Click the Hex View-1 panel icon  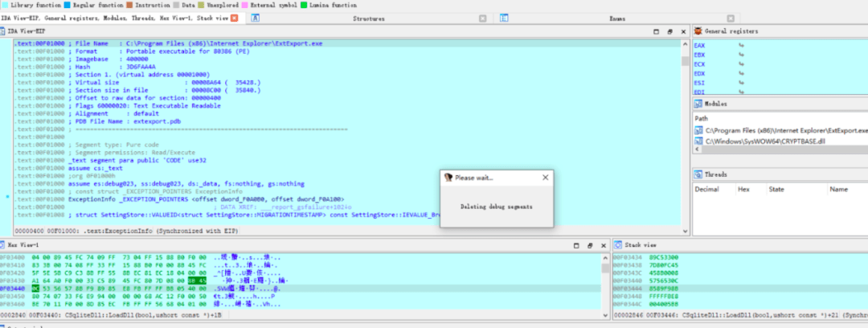2,244
